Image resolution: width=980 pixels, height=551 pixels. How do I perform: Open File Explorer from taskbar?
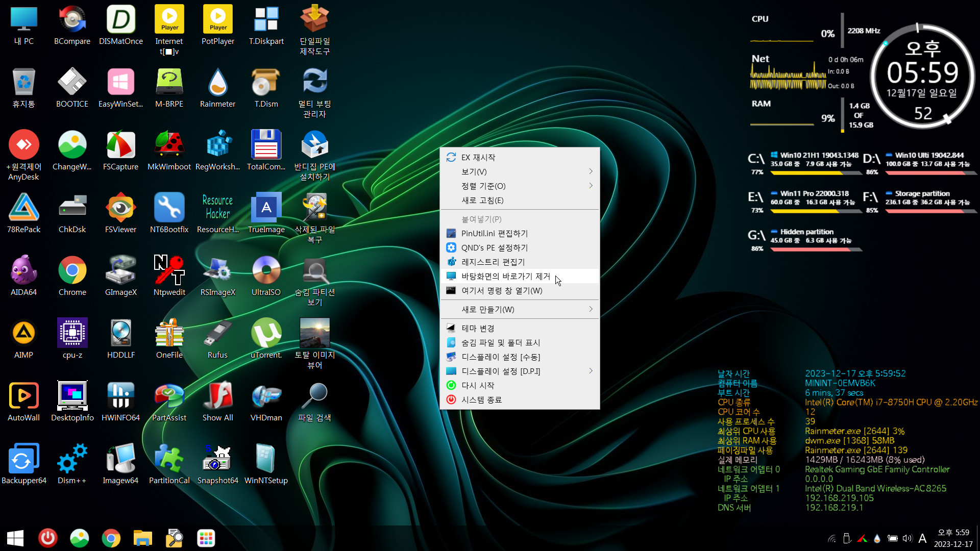[143, 538]
